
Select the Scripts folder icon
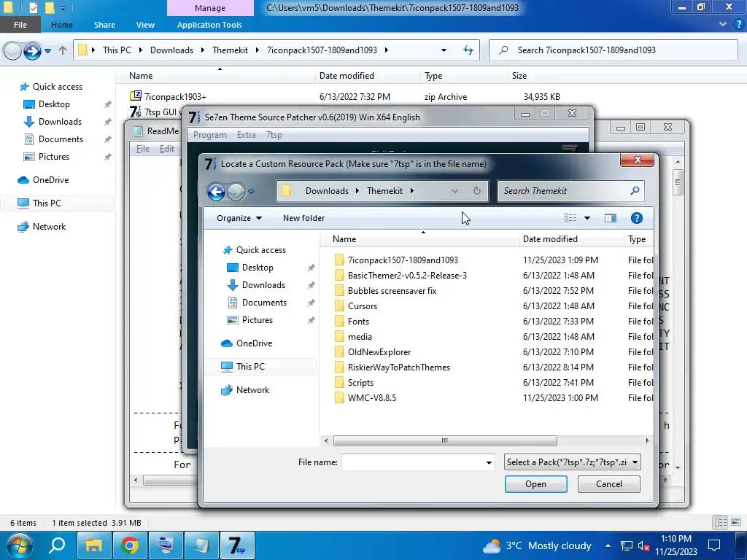tap(339, 382)
